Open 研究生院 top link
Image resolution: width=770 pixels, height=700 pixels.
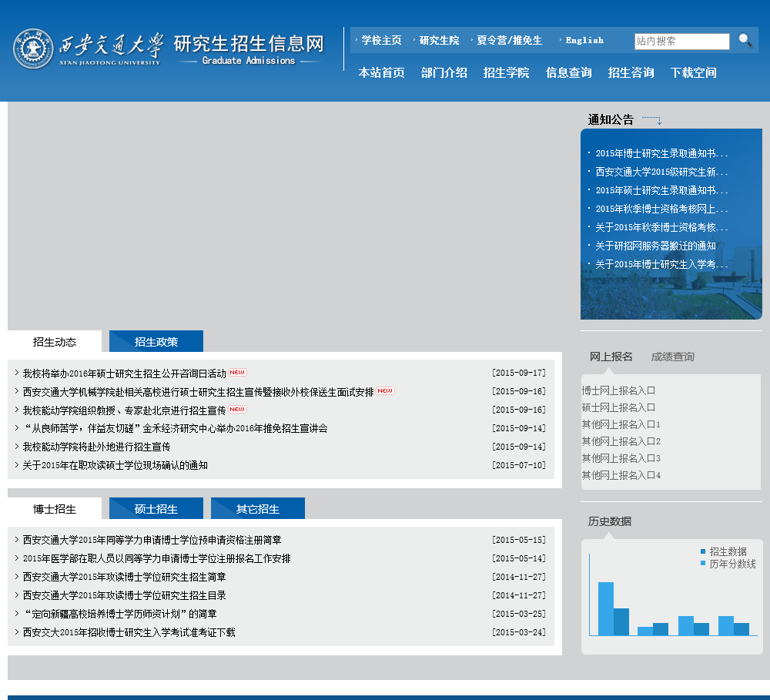(439, 40)
